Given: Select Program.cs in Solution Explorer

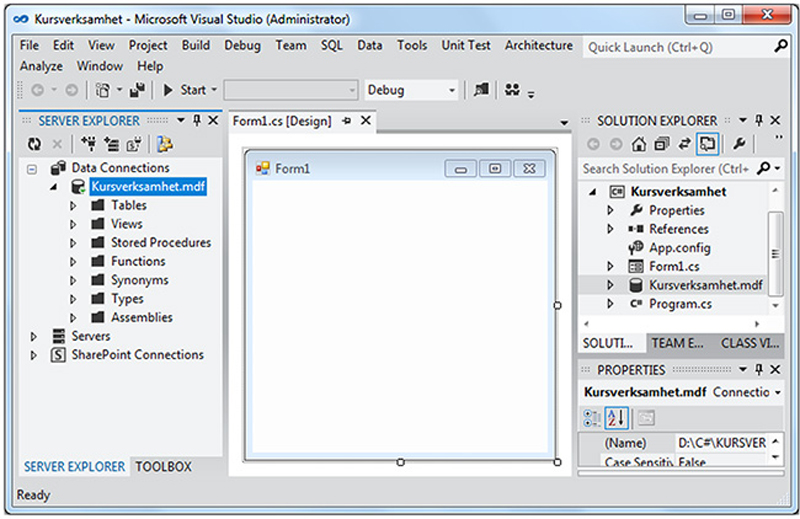Looking at the screenshot, I should pyautogui.click(x=679, y=304).
